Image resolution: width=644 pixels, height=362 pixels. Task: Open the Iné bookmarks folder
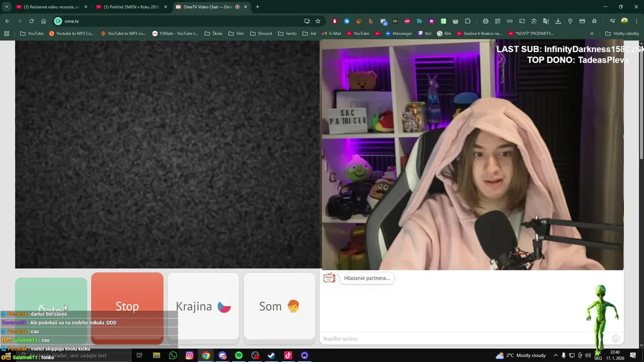pos(309,34)
